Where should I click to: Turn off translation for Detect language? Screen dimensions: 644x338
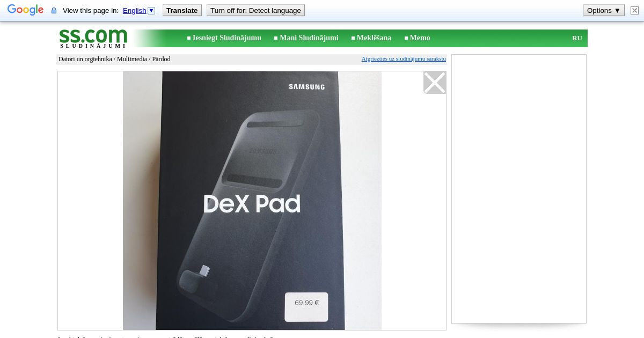click(255, 10)
